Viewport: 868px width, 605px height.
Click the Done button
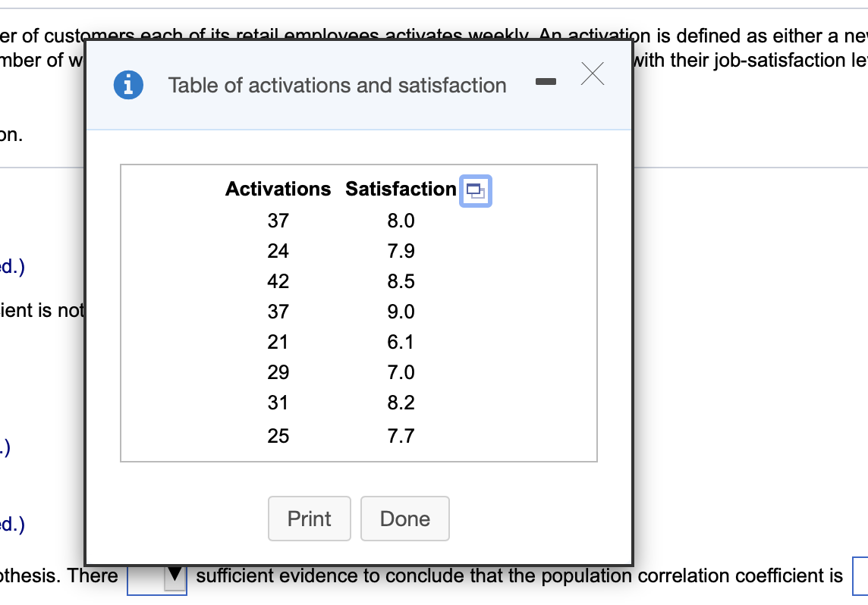pos(404,518)
